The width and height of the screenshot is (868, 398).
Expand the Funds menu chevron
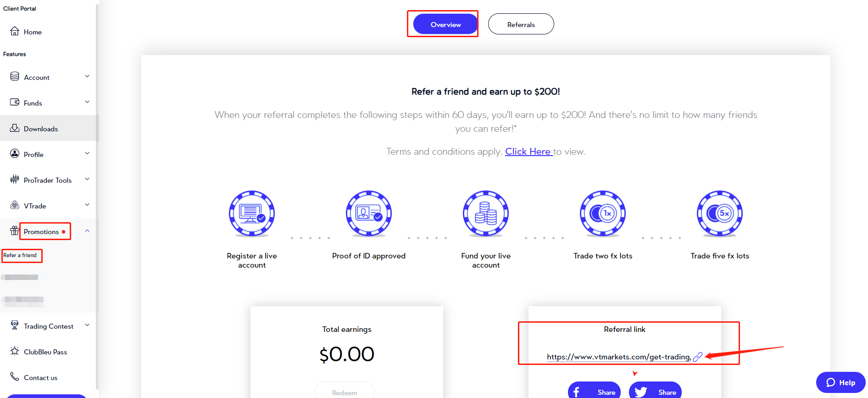click(x=87, y=102)
